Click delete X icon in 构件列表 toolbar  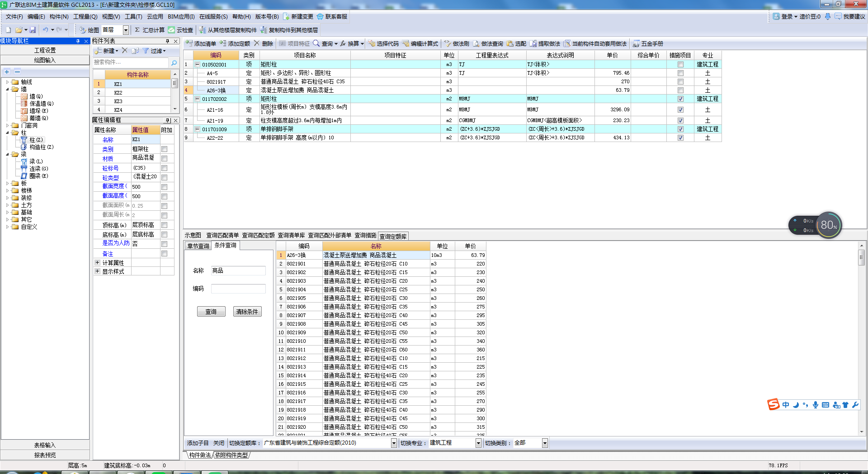click(125, 51)
